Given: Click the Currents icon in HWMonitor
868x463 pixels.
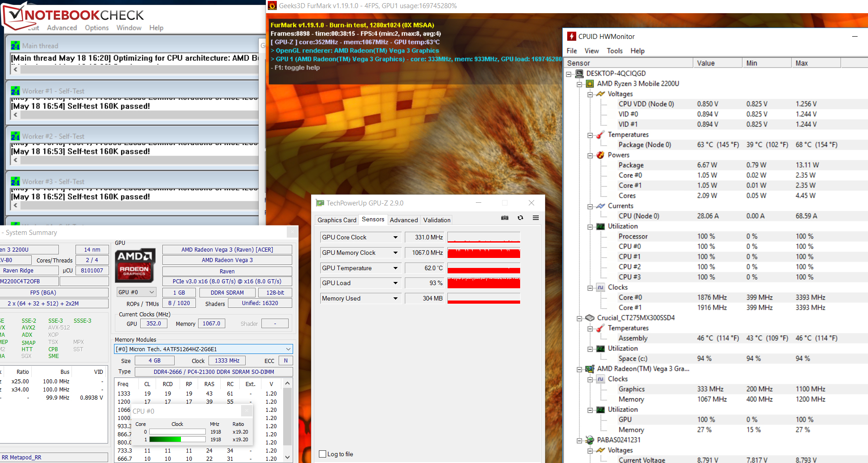Looking at the screenshot, I should (x=601, y=206).
